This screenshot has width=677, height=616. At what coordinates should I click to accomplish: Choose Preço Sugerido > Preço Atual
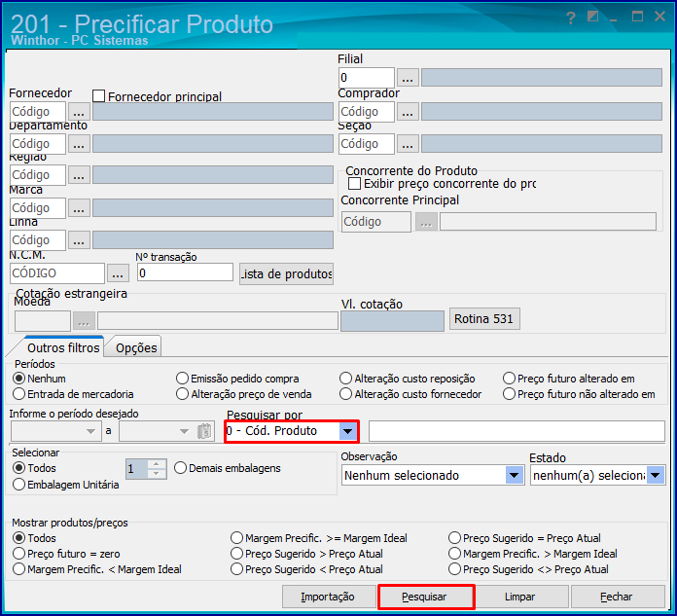236,554
